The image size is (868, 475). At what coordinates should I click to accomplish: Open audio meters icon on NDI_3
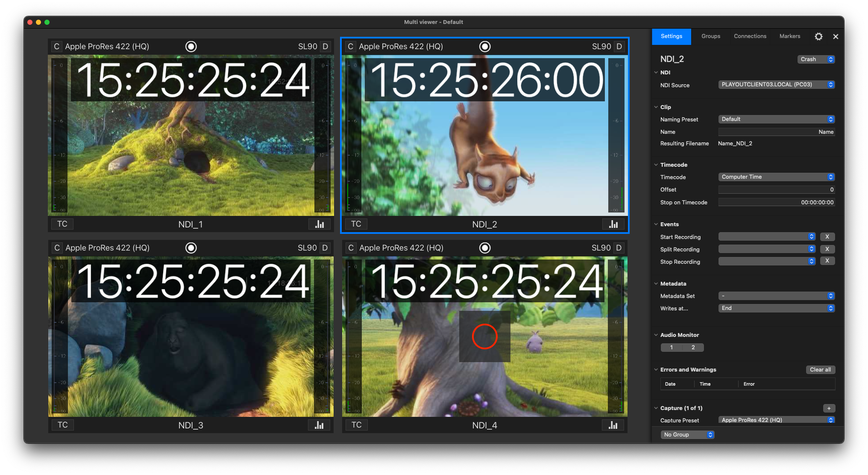(319, 425)
